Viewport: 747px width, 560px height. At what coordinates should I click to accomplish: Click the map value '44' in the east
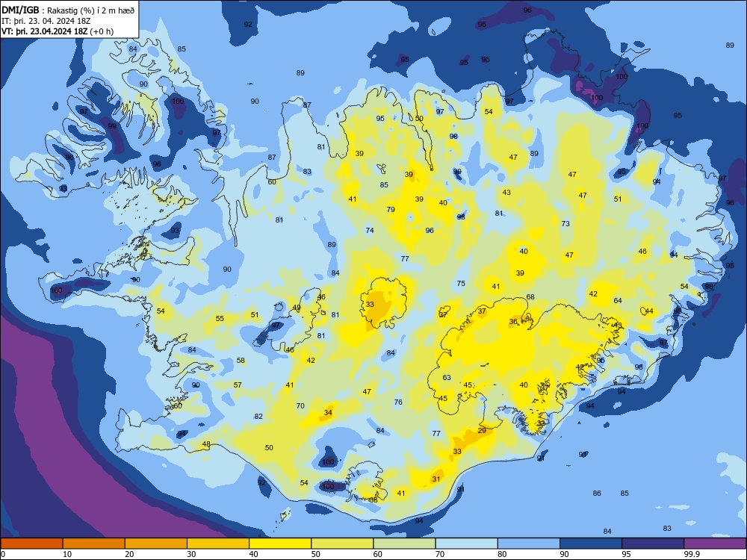(x=649, y=311)
